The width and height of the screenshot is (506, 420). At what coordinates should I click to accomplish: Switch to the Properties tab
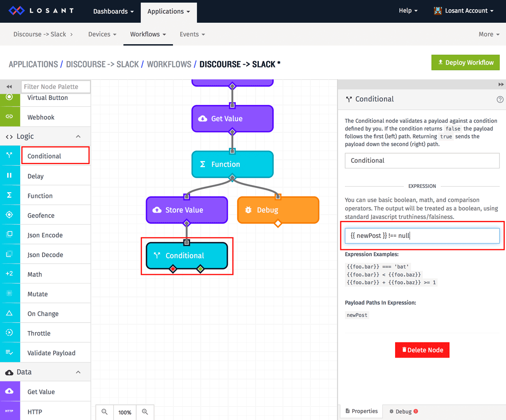(361, 411)
